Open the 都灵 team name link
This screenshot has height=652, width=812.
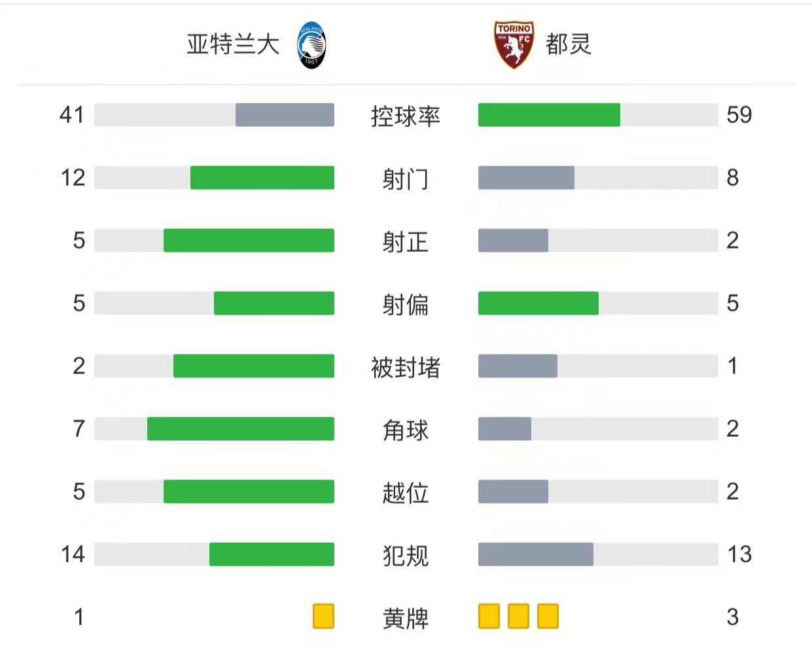pos(569,44)
